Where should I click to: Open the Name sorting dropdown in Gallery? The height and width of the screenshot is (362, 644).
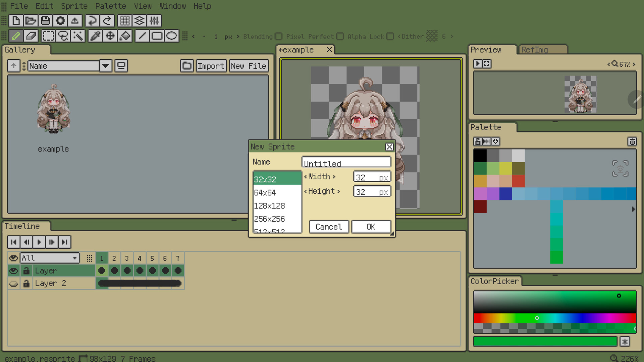105,66
